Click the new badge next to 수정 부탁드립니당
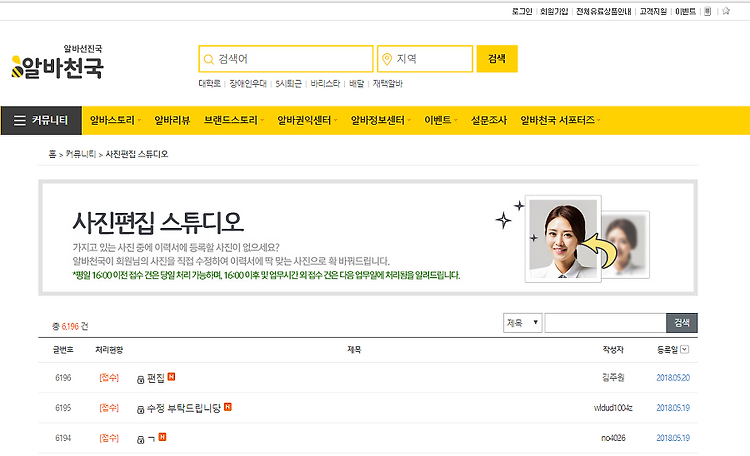750x456 pixels. coord(228,407)
